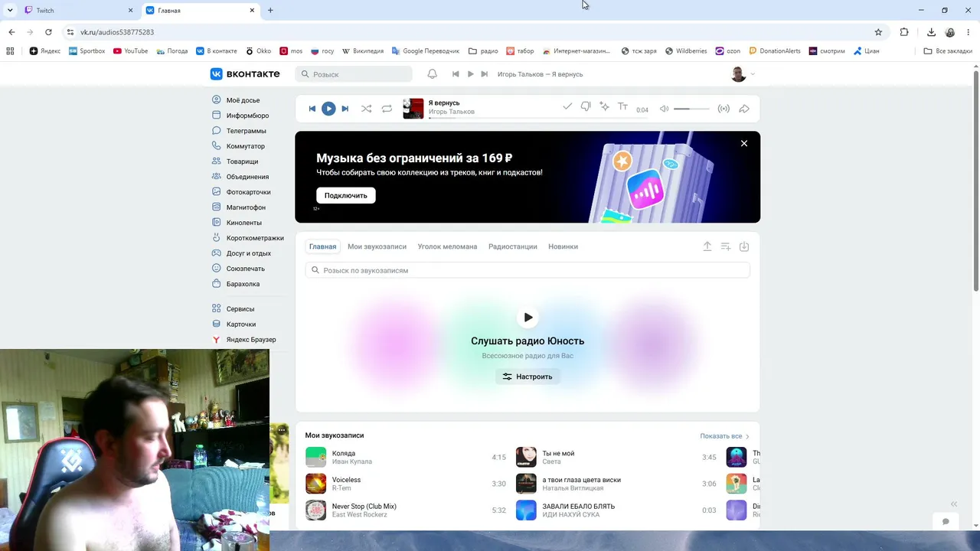Play Never Stop (Club Mix)
980x551 pixels.
click(316, 510)
